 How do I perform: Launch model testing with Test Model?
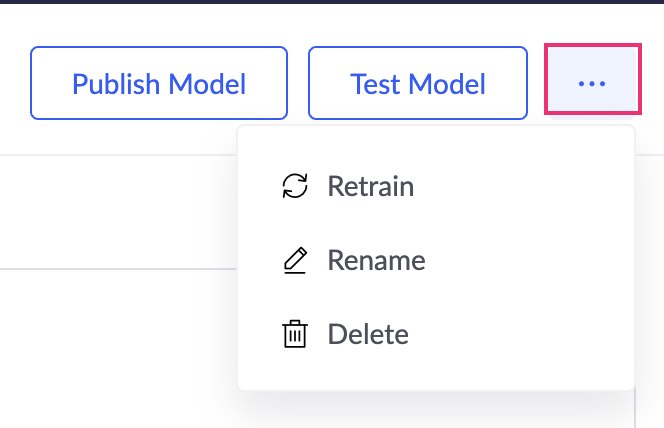(418, 84)
